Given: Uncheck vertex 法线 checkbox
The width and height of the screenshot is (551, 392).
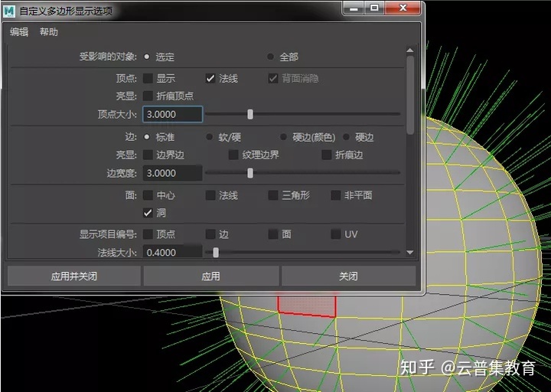Looking at the screenshot, I should (x=210, y=78).
